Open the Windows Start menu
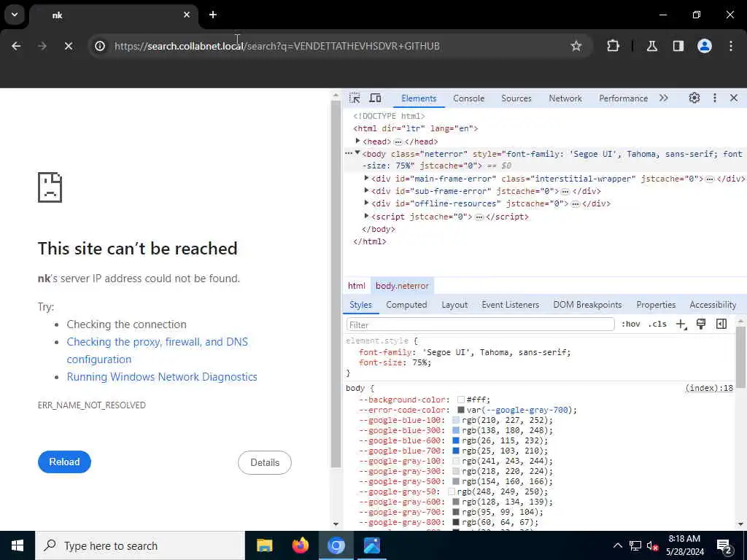747x560 pixels. tap(18, 545)
